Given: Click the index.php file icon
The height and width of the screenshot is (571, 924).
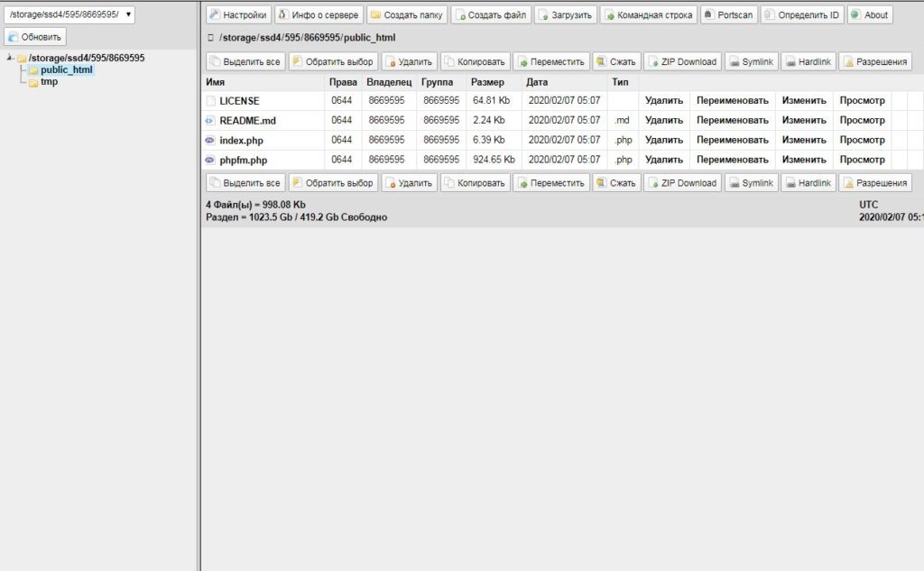Looking at the screenshot, I should point(209,140).
